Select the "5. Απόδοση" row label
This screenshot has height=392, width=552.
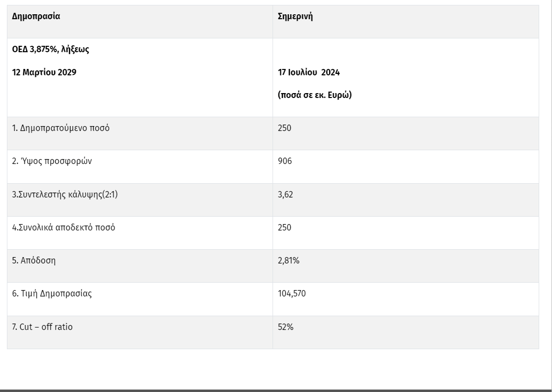34,261
